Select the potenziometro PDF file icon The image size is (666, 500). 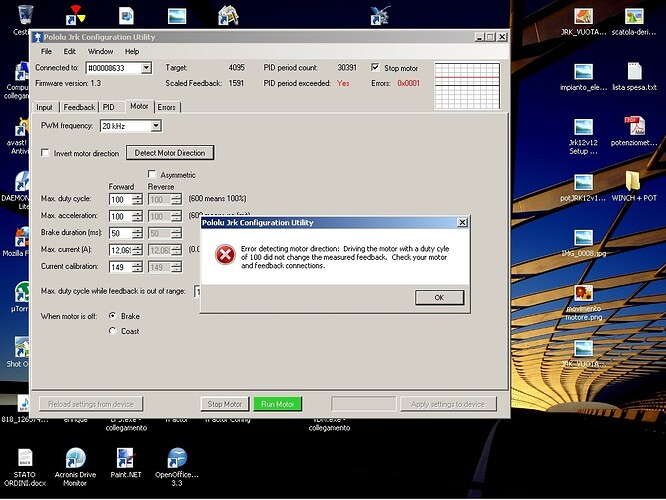click(x=634, y=126)
